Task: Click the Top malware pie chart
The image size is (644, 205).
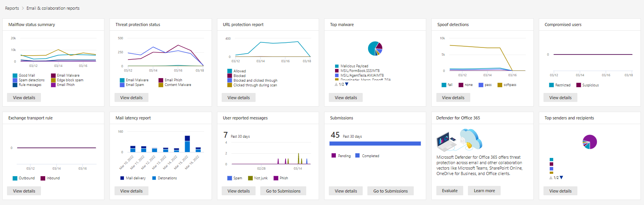Action: point(375,49)
